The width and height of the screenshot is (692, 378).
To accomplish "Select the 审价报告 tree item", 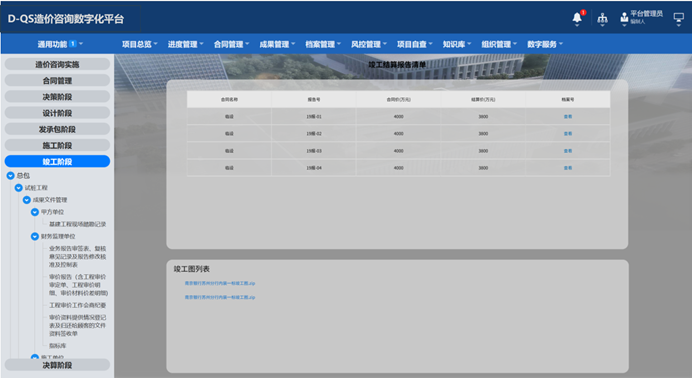I will [79, 285].
